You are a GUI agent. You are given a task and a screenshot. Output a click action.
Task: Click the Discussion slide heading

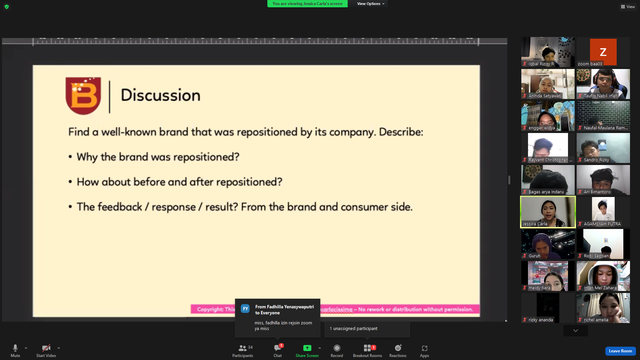(x=160, y=95)
